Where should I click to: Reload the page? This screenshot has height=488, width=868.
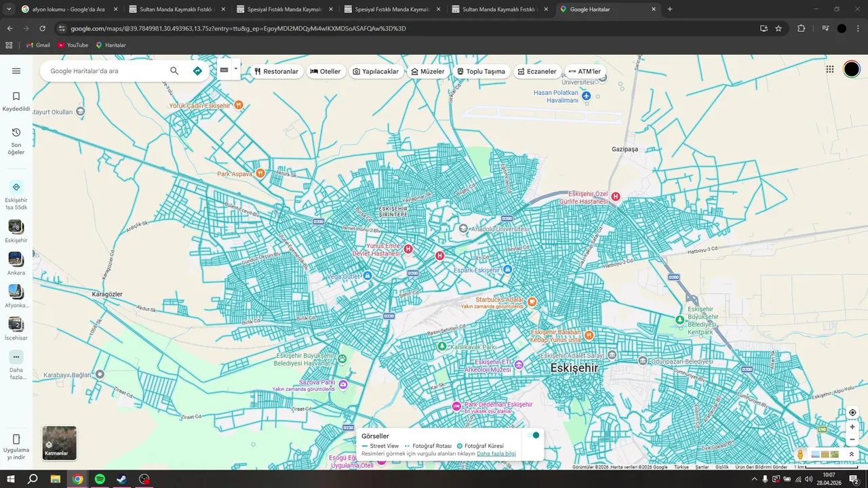43,28
